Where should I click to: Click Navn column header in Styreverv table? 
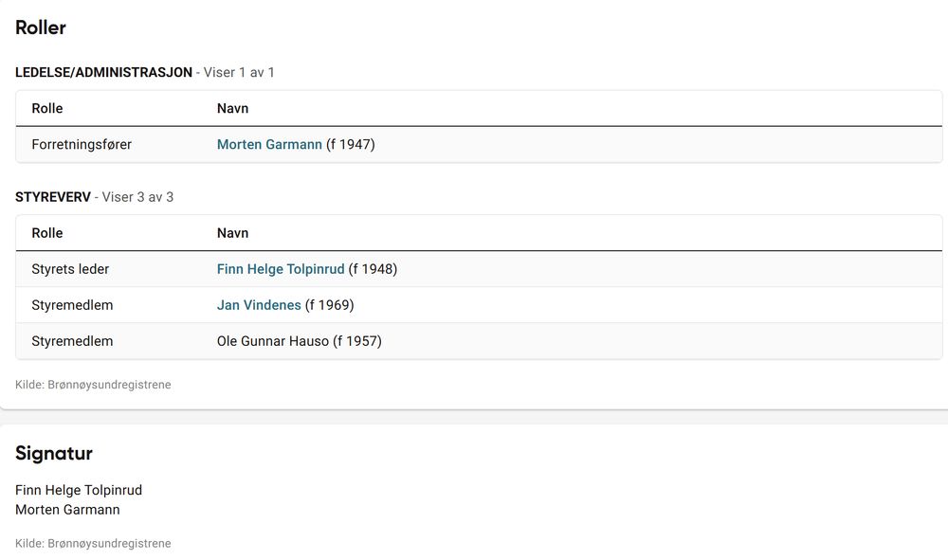pyautogui.click(x=232, y=233)
